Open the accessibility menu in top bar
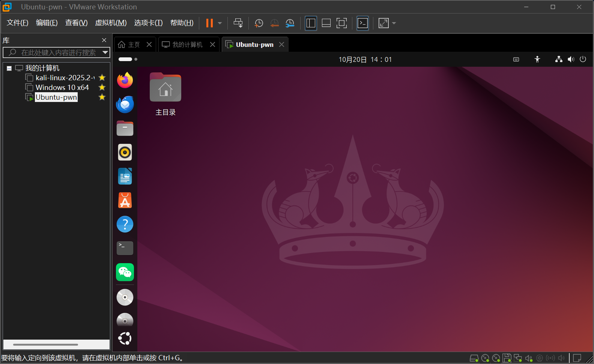Viewport: 594px width, 364px height. (x=537, y=59)
